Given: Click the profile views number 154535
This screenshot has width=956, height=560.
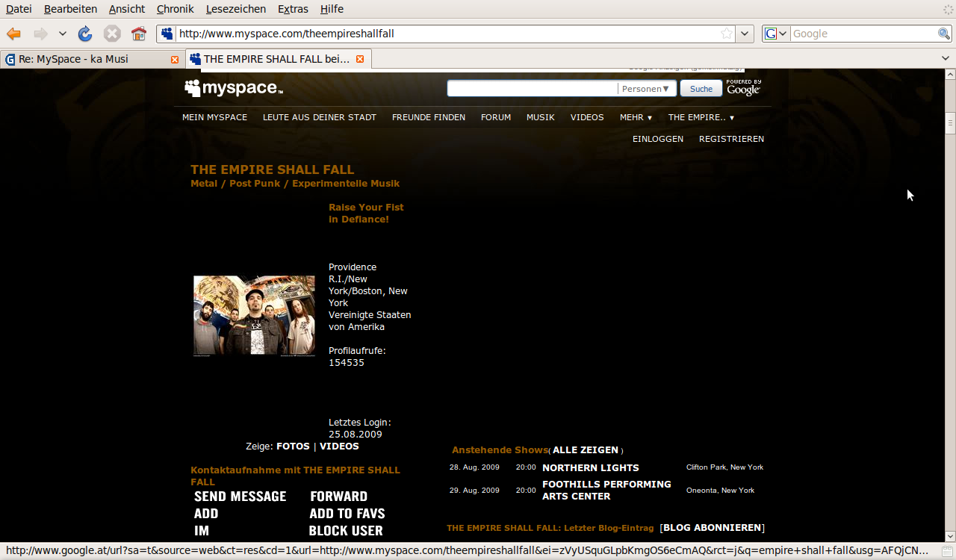Looking at the screenshot, I should [347, 362].
